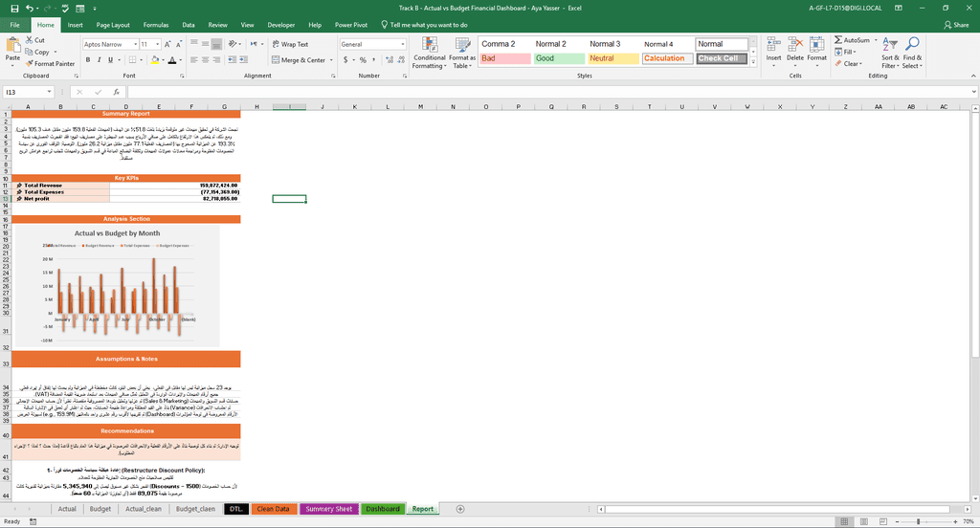
Task: Apply the Good cell style
Action: [x=559, y=58]
